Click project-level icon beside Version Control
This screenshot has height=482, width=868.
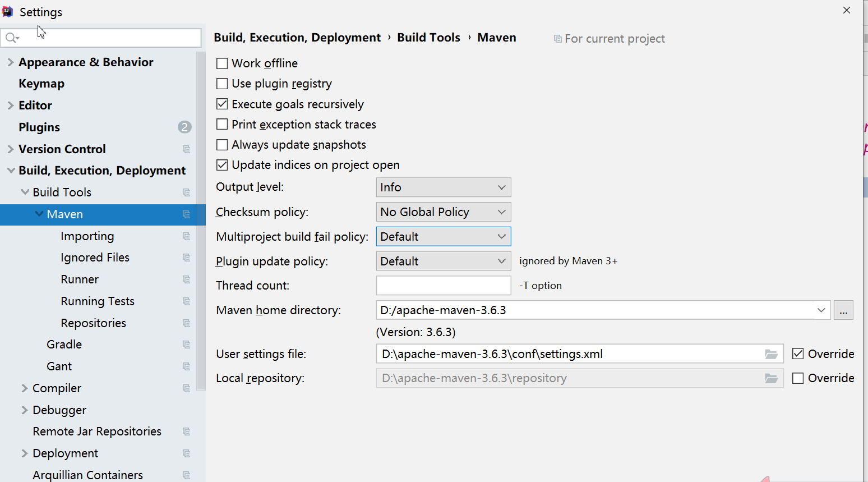tap(186, 149)
